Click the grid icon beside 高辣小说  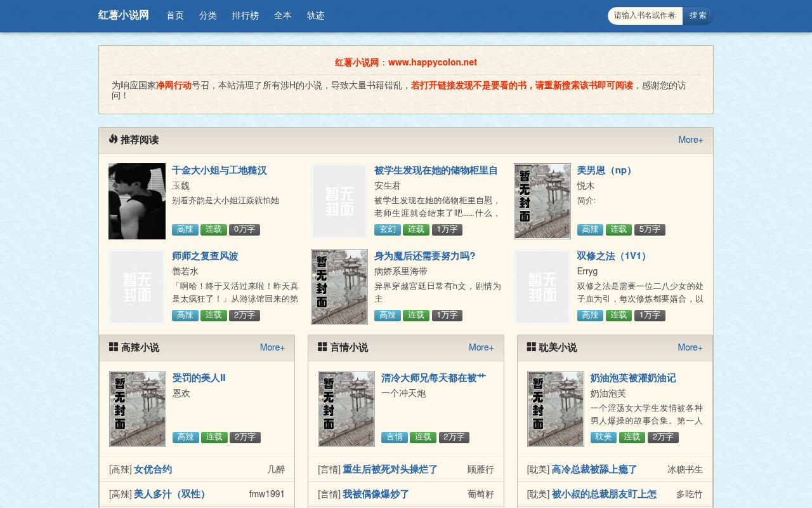click(114, 347)
